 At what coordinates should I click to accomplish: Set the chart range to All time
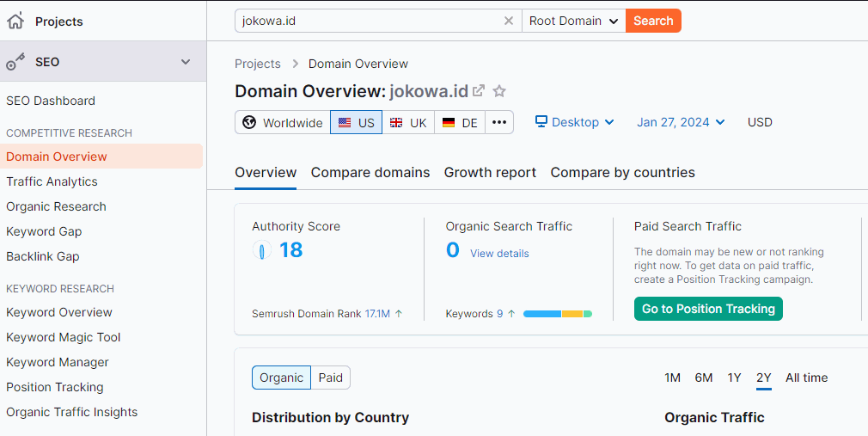pyautogui.click(x=807, y=378)
